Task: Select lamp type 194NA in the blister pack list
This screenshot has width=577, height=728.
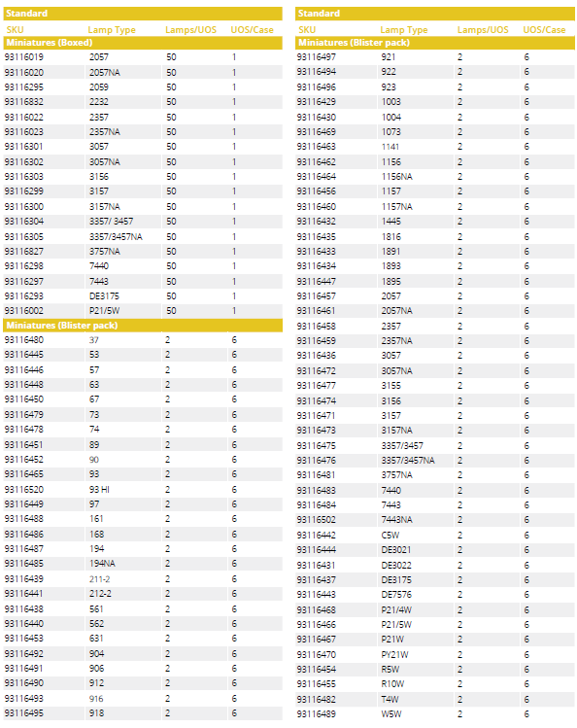Action: [102, 563]
